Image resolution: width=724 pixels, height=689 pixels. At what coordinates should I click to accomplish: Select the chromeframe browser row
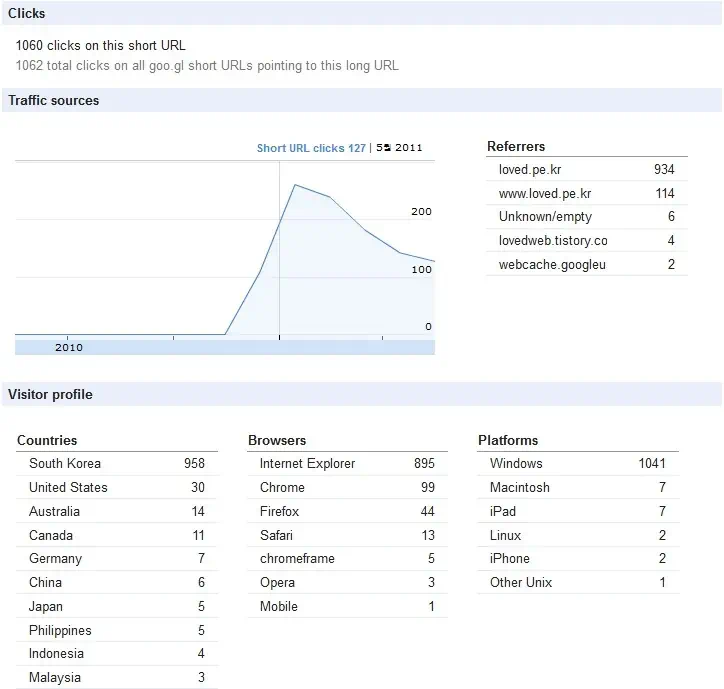(x=347, y=559)
